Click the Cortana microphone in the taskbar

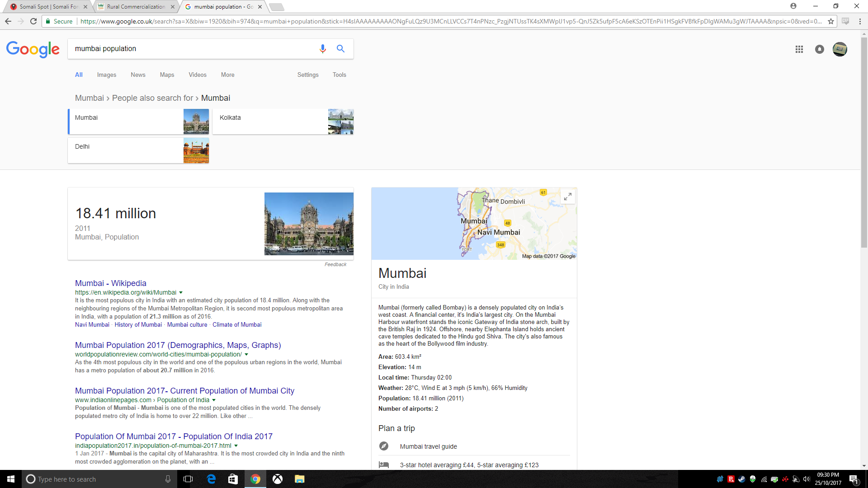pos(168,479)
